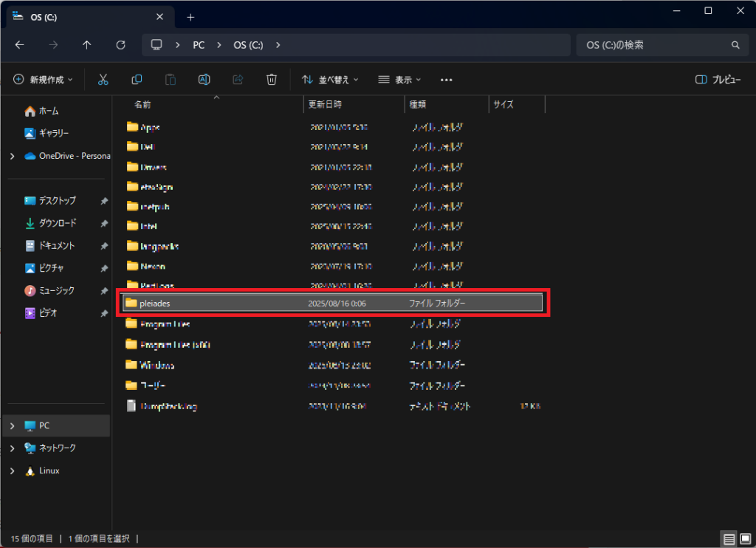Open the 新規作成 dropdown
The height and width of the screenshot is (548, 756).
pyautogui.click(x=44, y=79)
